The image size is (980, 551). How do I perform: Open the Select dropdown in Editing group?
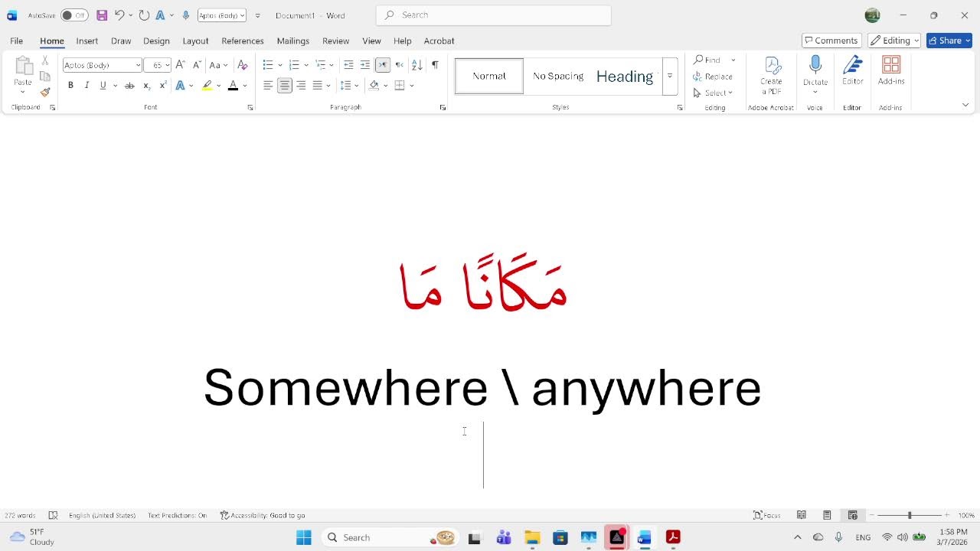[x=713, y=93]
